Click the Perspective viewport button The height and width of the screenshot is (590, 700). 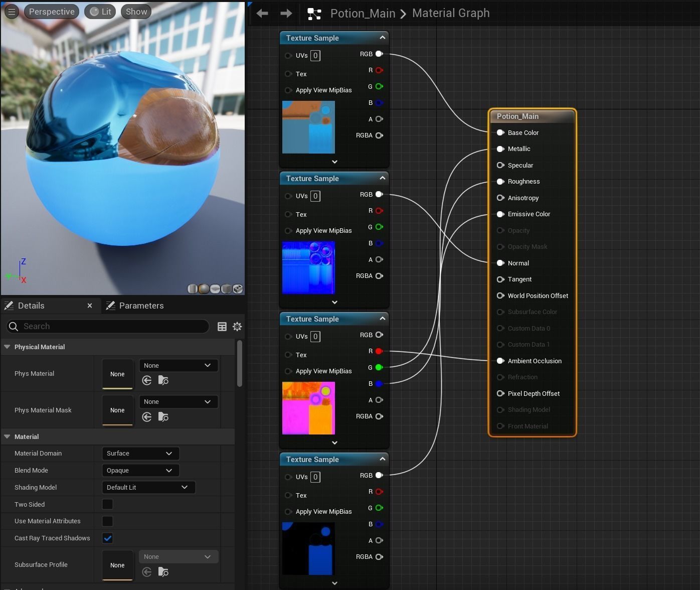click(52, 12)
